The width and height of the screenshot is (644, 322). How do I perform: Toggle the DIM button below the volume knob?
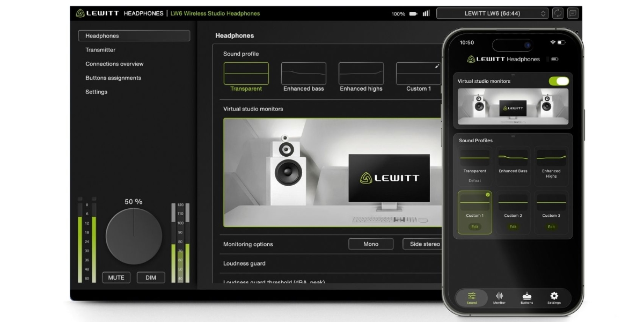pos(151,277)
